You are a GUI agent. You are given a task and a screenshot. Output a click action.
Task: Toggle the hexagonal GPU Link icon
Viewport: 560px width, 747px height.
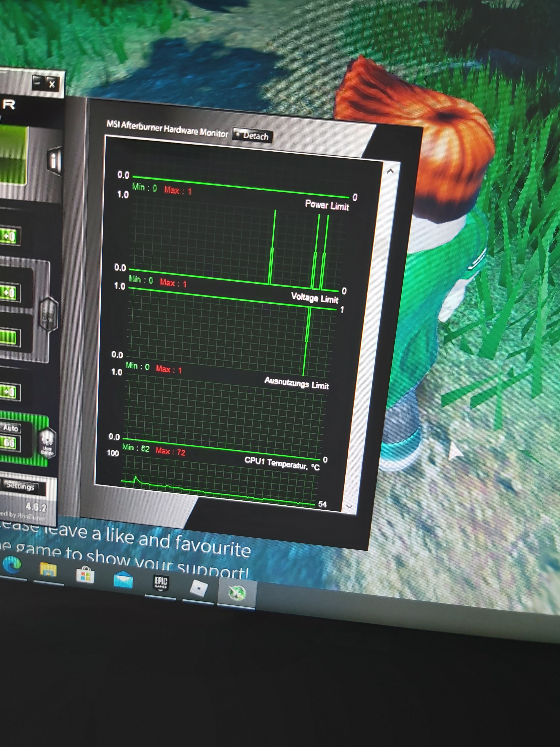[x=48, y=315]
